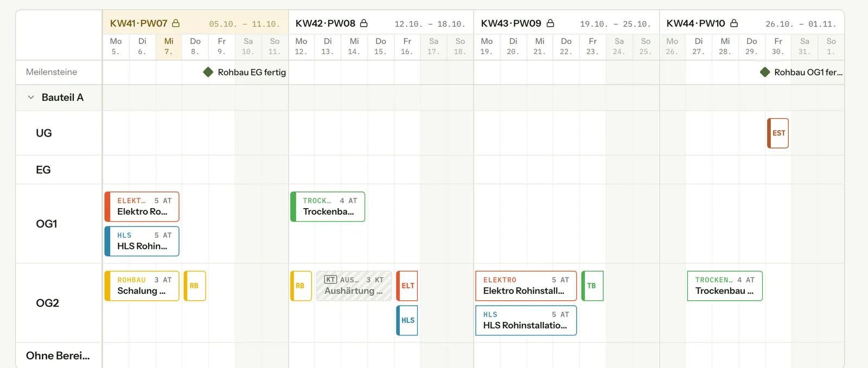Click the Ohne Berei... row label
The height and width of the screenshot is (368, 868).
pos(58,356)
